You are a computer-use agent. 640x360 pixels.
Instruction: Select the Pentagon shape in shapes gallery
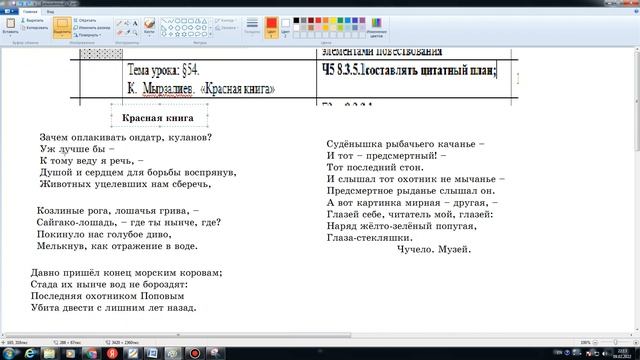[178, 27]
